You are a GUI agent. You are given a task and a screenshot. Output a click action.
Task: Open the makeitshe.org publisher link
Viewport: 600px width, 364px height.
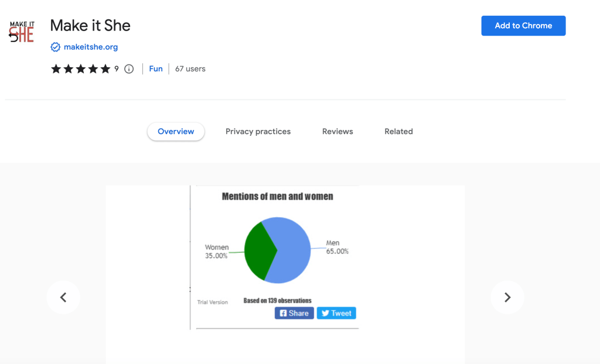[91, 47]
